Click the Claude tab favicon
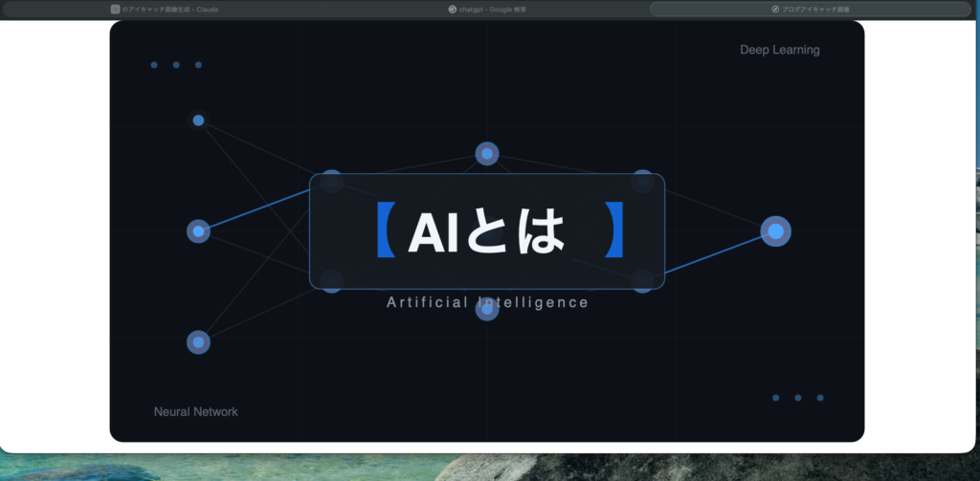Image resolution: width=980 pixels, height=481 pixels. [x=115, y=10]
